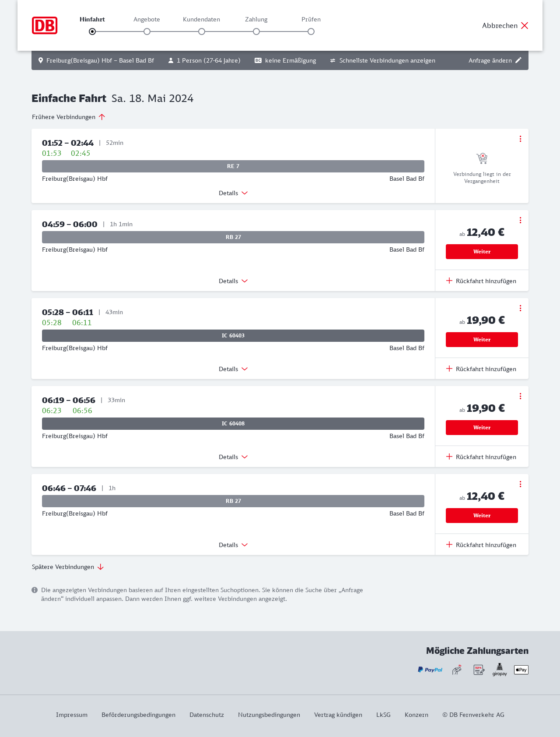Screen dimensions: 560x737
Task: Select the Zahlung progress step
Action: (x=256, y=32)
